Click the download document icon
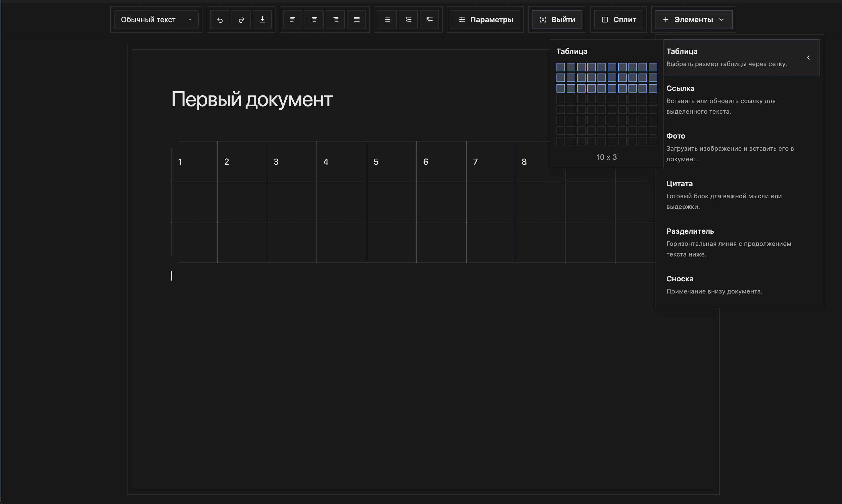842x504 pixels. pos(262,20)
